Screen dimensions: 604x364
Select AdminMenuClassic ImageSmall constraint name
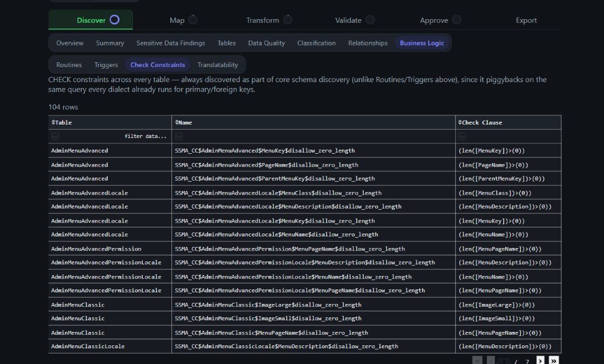pos(268,318)
